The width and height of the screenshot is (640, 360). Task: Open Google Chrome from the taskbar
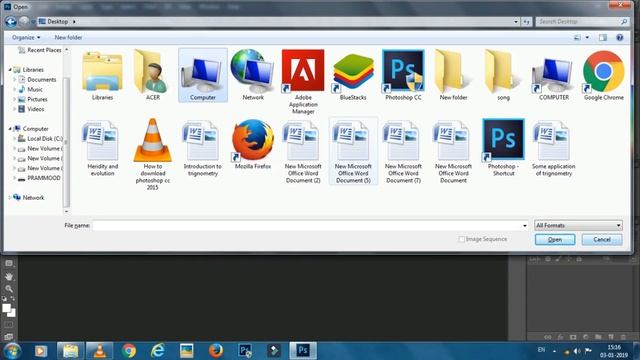(x=129, y=351)
